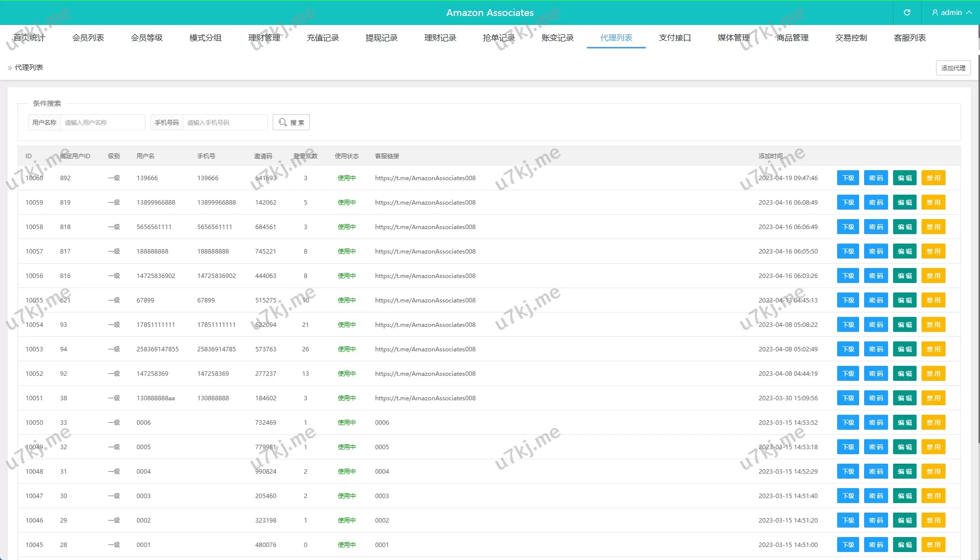Focus the 用户名称 input field
Image resolution: width=980 pixels, height=560 pixels.
(x=102, y=122)
